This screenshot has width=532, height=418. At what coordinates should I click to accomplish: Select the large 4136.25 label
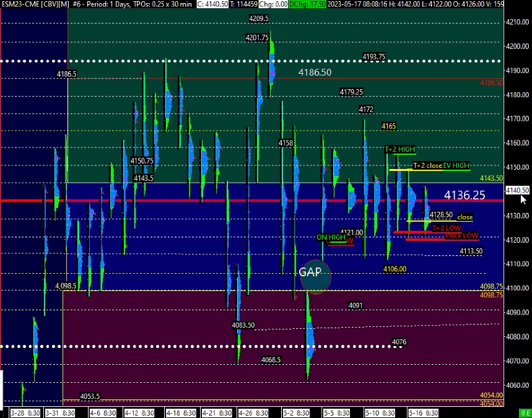pyautogui.click(x=464, y=195)
